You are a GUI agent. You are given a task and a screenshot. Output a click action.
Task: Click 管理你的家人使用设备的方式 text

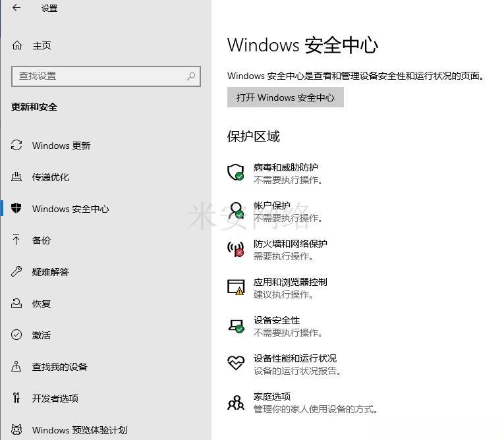pyautogui.click(x=316, y=410)
